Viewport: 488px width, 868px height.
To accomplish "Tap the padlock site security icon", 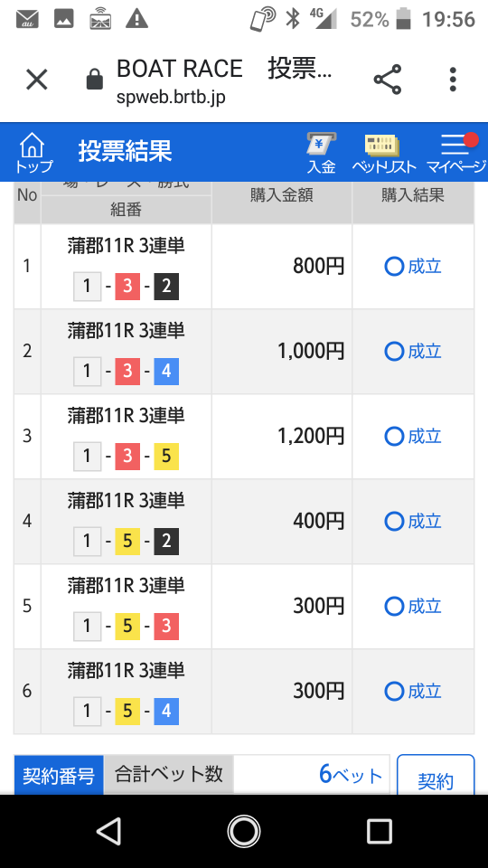I will [x=95, y=80].
